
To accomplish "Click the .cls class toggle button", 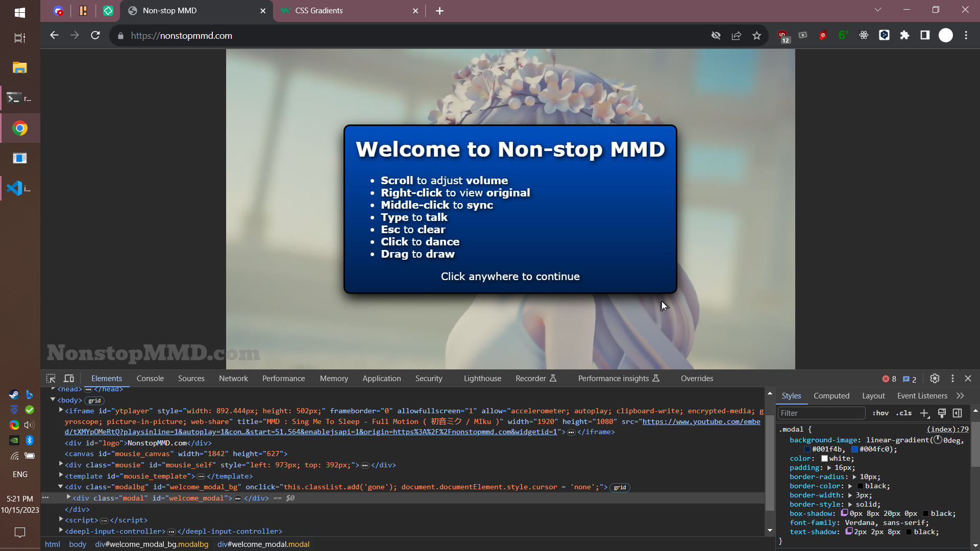I will (903, 413).
